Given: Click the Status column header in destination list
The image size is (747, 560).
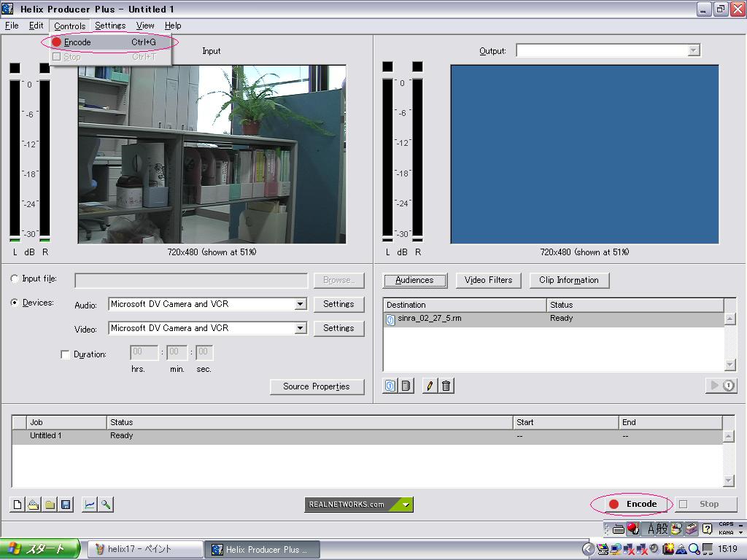Looking at the screenshot, I should pos(635,305).
